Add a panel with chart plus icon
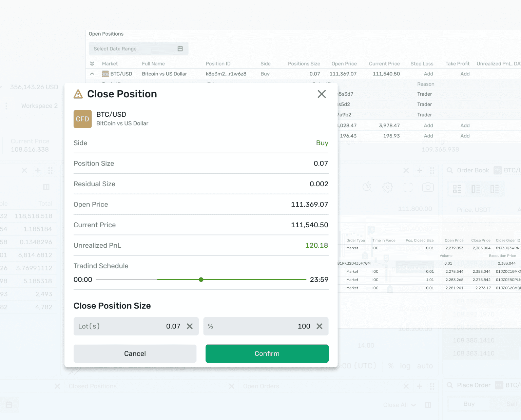This screenshot has width=521, height=420. coord(420,170)
